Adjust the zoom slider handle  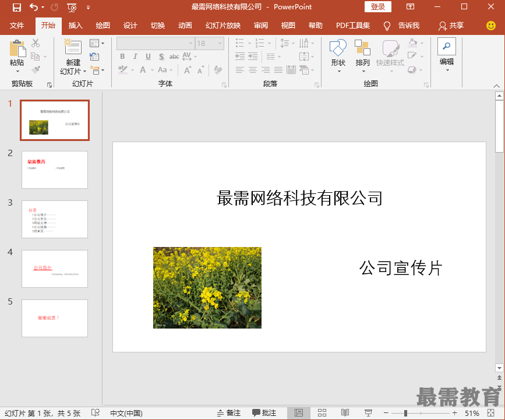(405, 413)
